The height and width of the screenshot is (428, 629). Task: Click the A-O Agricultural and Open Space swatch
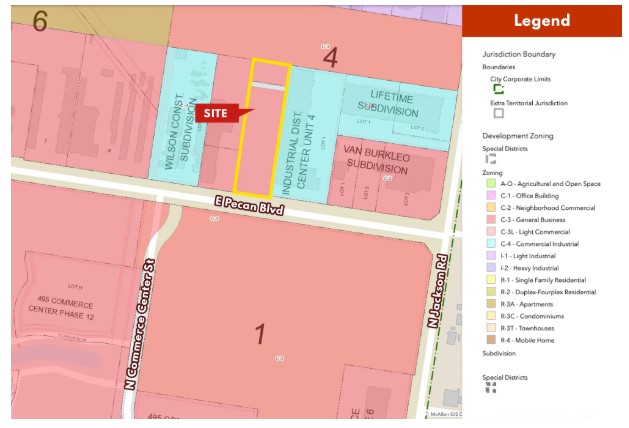pos(488,184)
